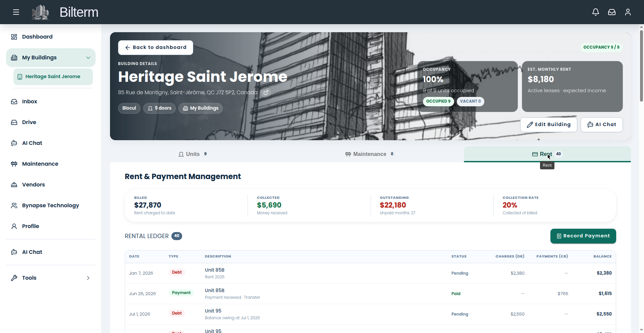
Task: Click the Drive icon in sidebar
Action: [14, 122]
